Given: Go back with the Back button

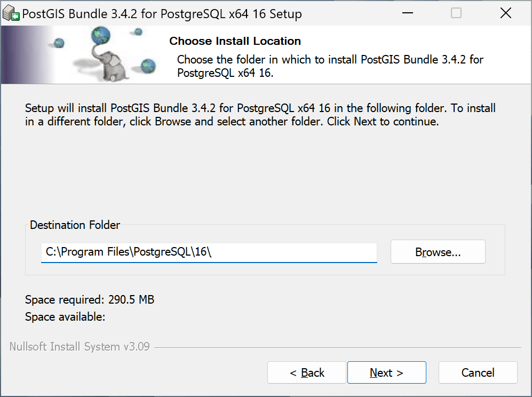Looking at the screenshot, I should 307,372.
